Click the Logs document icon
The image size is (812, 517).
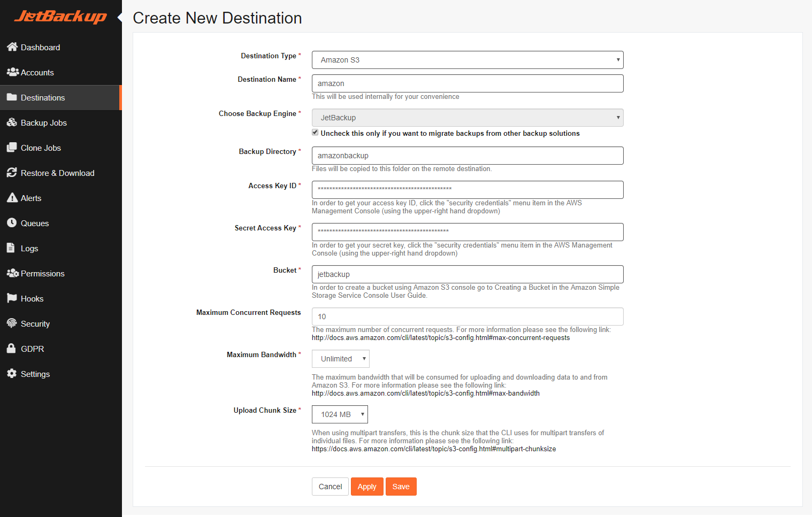pos(10,248)
